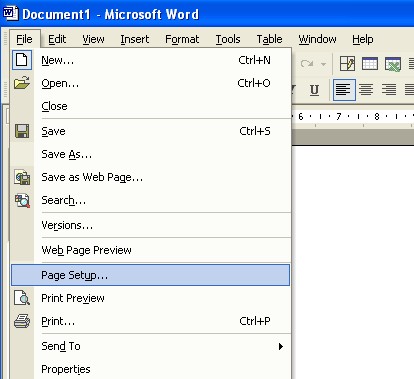Click inside the blank document page
The image size is (414, 379).
pos(353,262)
